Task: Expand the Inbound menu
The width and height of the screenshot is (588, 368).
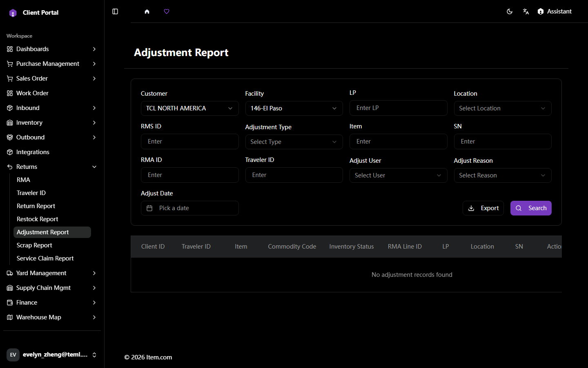Action: click(52, 108)
